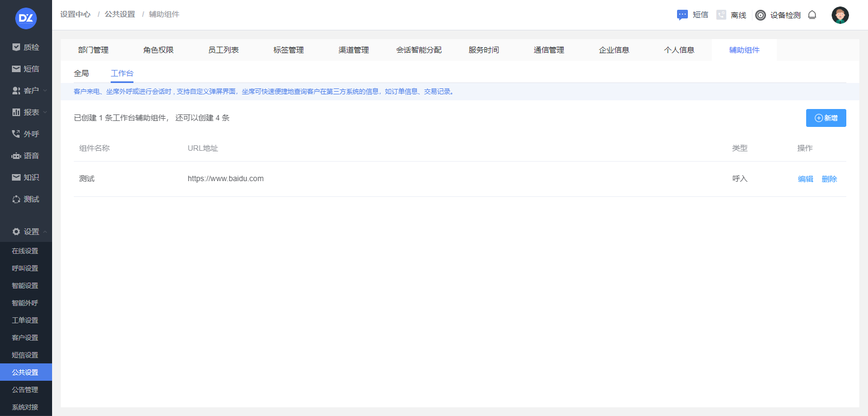Select 呼叫设置 in the settings submenu
The image size is (868, 416).
(25, 268)
